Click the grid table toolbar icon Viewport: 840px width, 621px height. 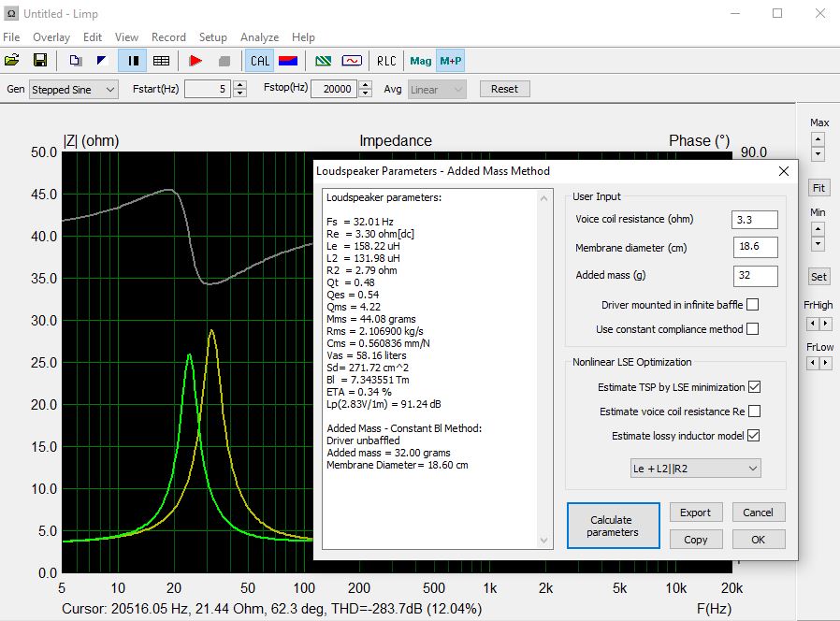pyautogui.click(x=161, y=61)
